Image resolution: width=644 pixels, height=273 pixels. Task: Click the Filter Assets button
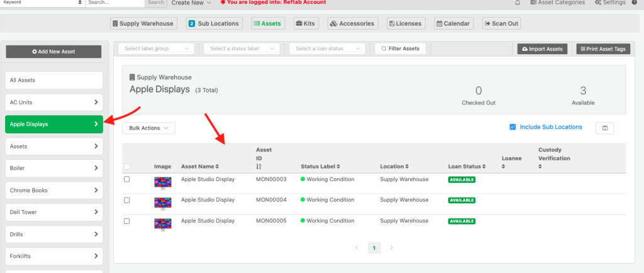coord(401,48)
